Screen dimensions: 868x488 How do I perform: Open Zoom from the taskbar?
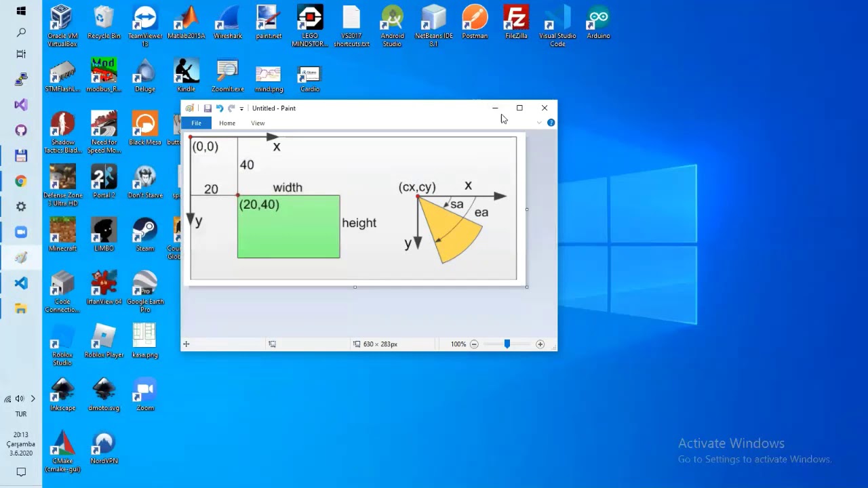tap(21, 232)
